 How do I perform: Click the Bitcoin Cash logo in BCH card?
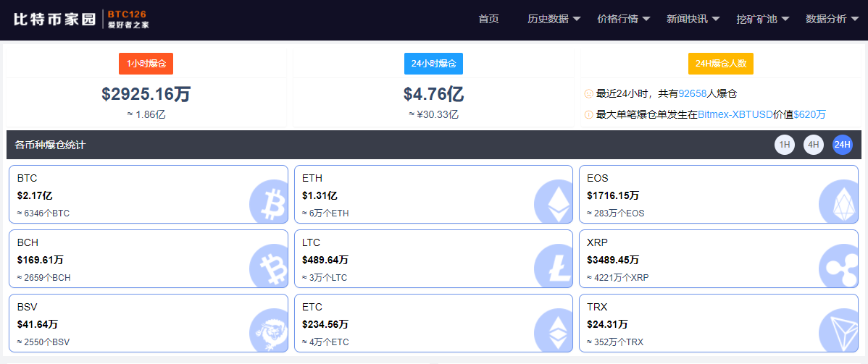(x=269, y=266)
